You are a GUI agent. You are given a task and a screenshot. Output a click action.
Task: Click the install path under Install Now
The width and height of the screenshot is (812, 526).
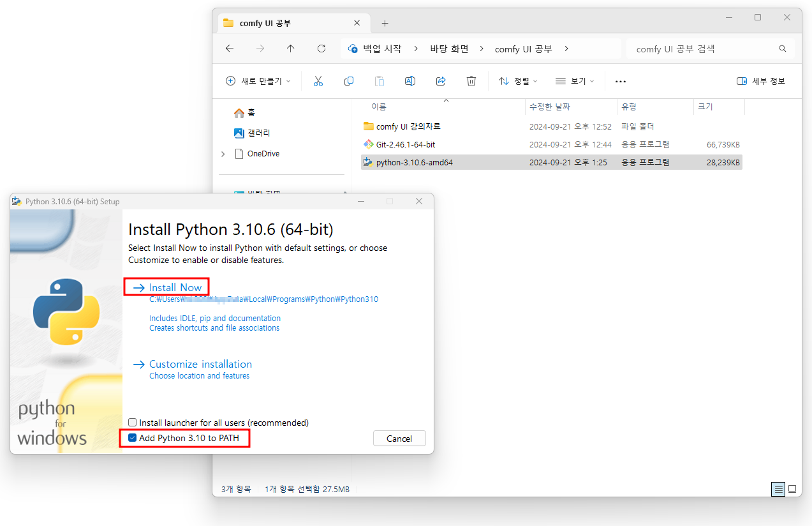tap(264, 299)
